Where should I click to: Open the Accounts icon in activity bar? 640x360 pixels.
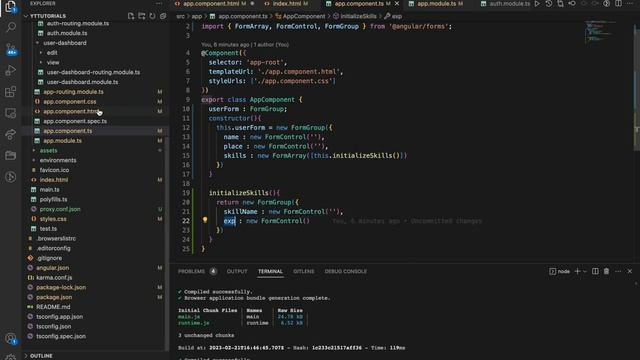tap(11, 338)
